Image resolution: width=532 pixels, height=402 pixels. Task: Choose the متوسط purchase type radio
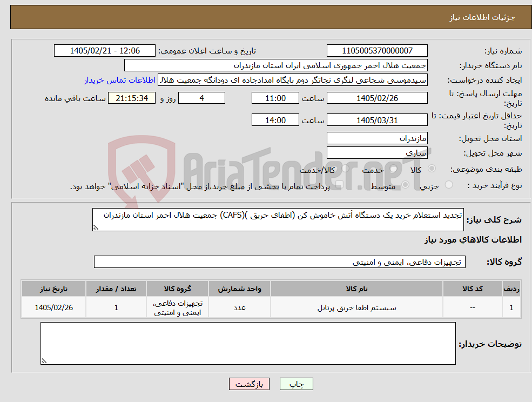point(405,185)
